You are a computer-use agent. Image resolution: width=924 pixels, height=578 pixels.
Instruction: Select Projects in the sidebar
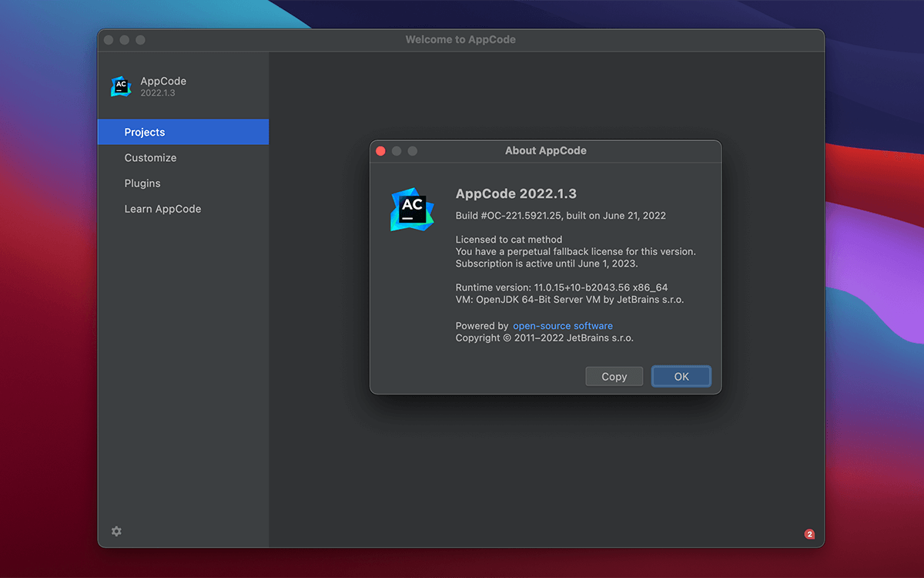coord(183,132)
